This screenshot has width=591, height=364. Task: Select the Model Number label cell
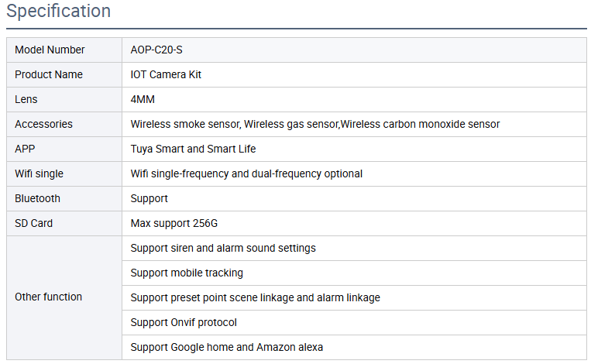pos(50,50)
